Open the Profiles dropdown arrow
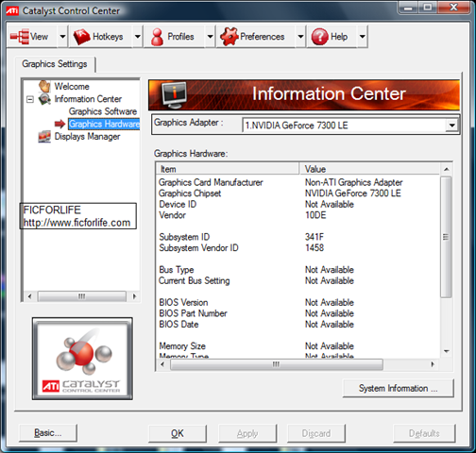 (x=210, y=37)
